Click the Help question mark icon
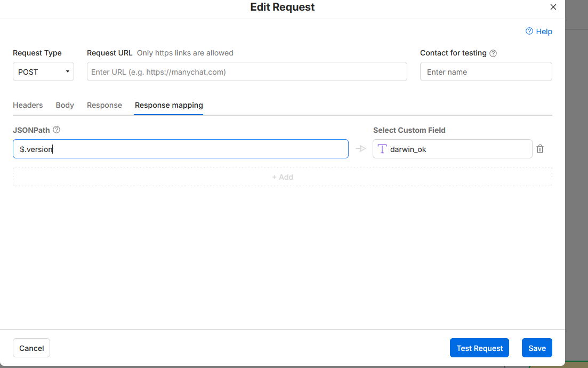 coord(529,31)
